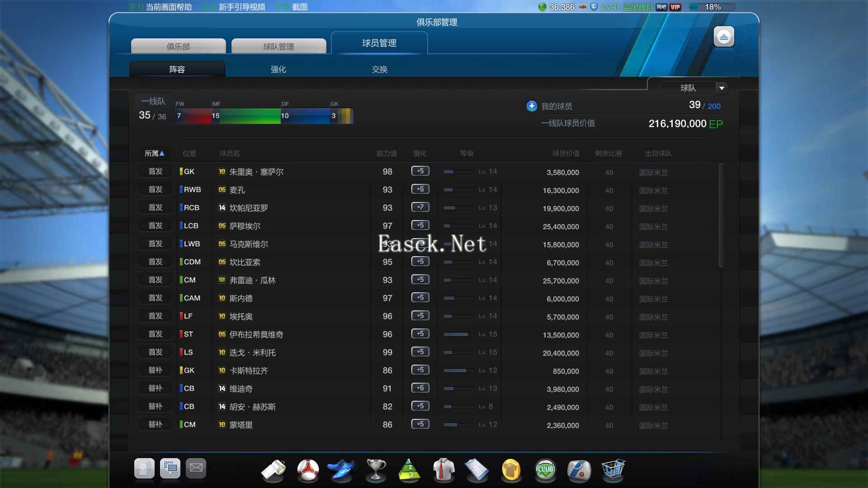Select player row 弗雷迪·瓜林

(x=427, y=280)
